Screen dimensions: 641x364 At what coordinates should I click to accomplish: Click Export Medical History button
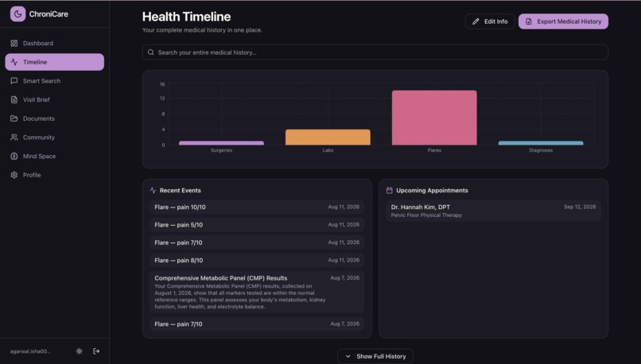[563, 21]
